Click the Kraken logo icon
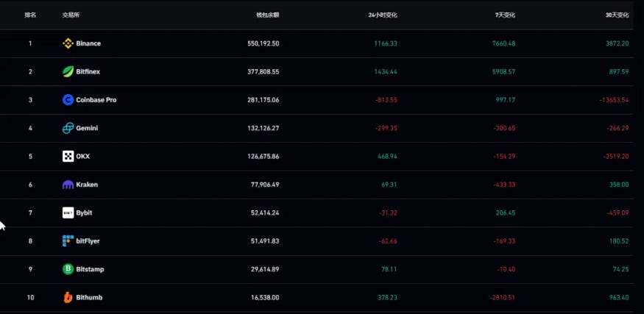 pos(68,185)
